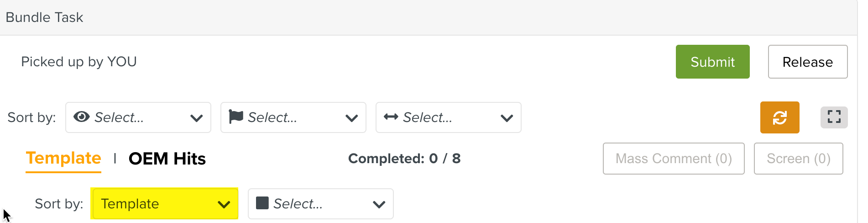Open the square Select dropdown chevron
The image size is (868, 223).
[379, 204]
